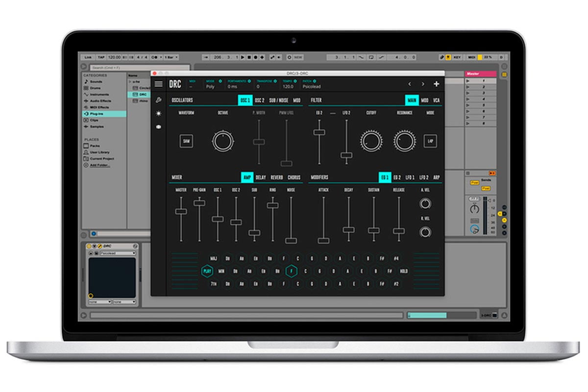Stop playback in Ableton transport
Image resolution: width=588 pixels, height=392 pixels.
click(x=249, y=57)
